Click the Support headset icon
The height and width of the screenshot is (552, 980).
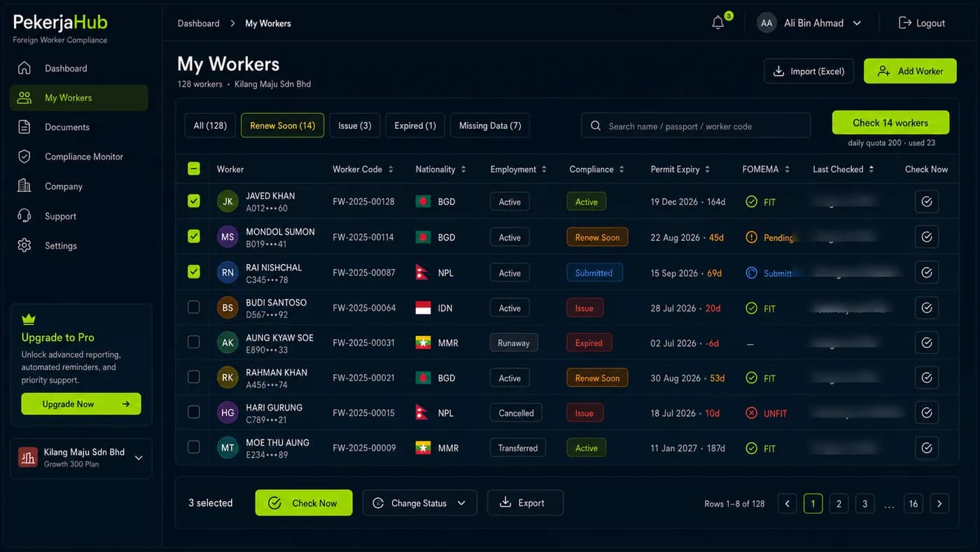click(x=24, y=216)
